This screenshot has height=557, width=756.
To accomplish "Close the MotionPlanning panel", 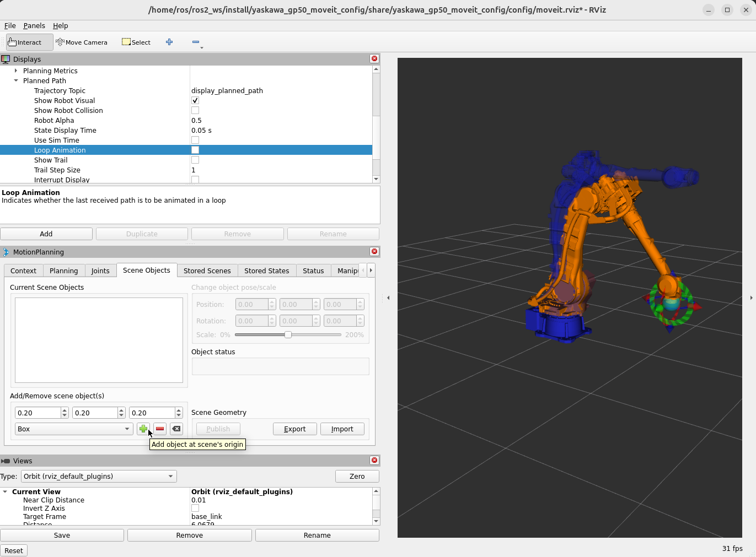I will 374,251.
